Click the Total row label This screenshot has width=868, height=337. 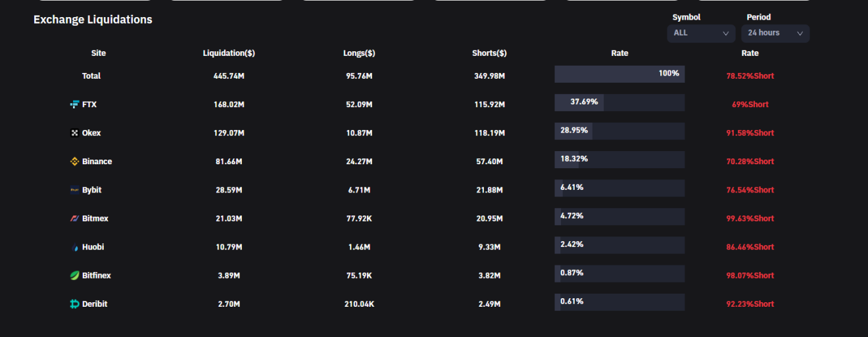91,76
